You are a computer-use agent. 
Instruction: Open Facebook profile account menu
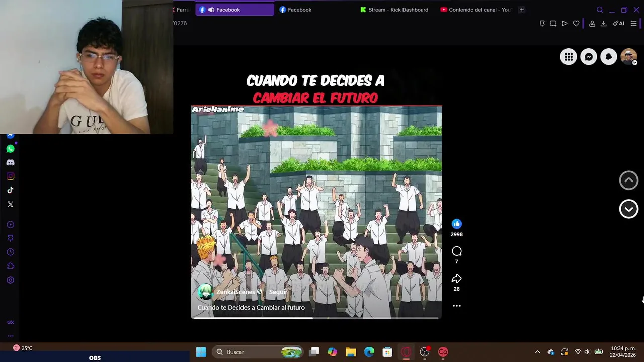[629, 57]
